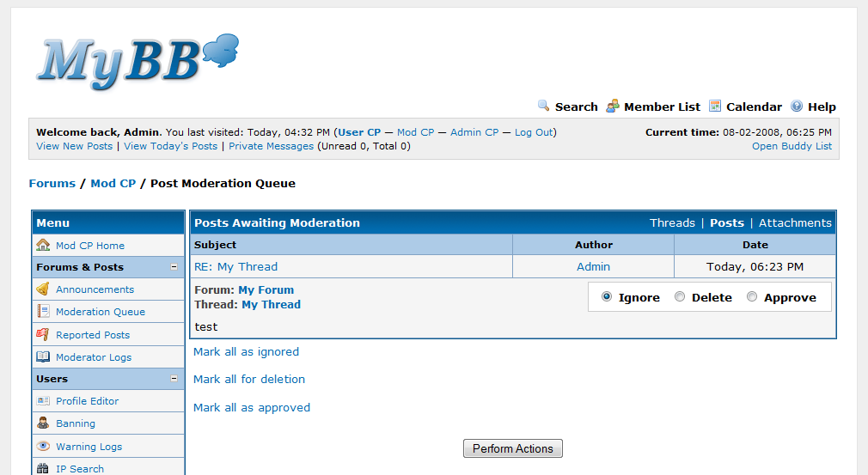
Task: Click the Reported Posts flag icon
Action: click(43, 334)
